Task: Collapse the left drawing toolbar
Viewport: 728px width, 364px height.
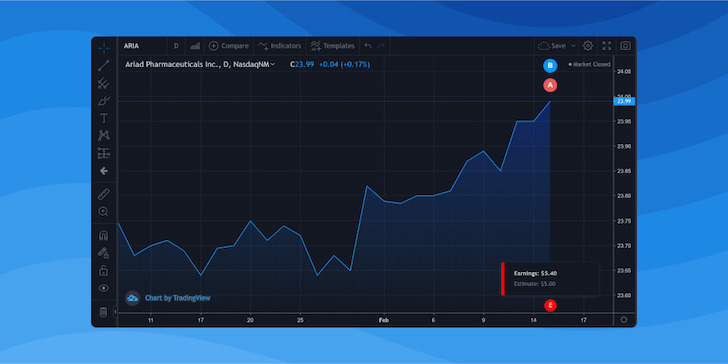Action: click(115, 312)
